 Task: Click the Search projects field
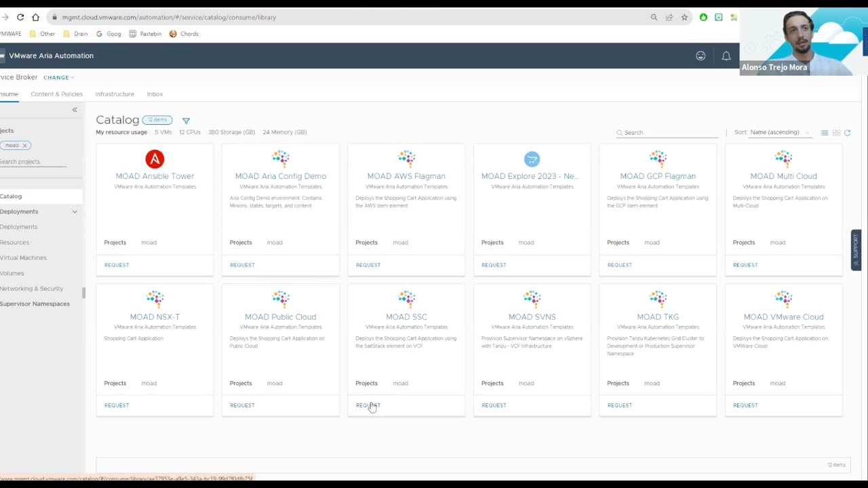[33, 162]
